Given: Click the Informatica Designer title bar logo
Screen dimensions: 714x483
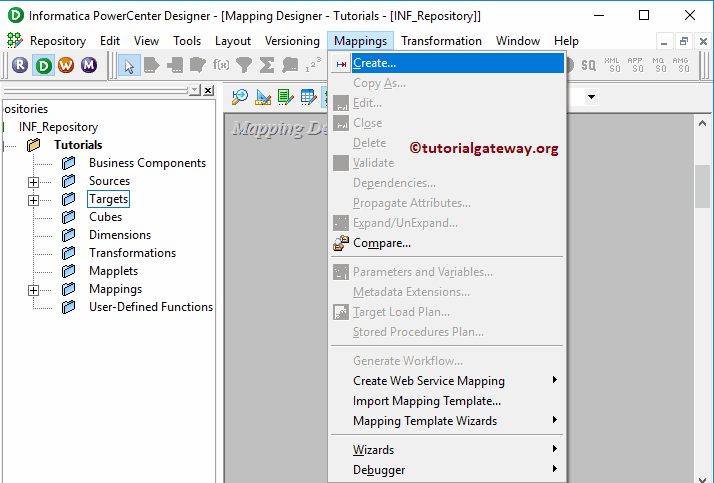Looking at the screenshot, I should (15, 15).
